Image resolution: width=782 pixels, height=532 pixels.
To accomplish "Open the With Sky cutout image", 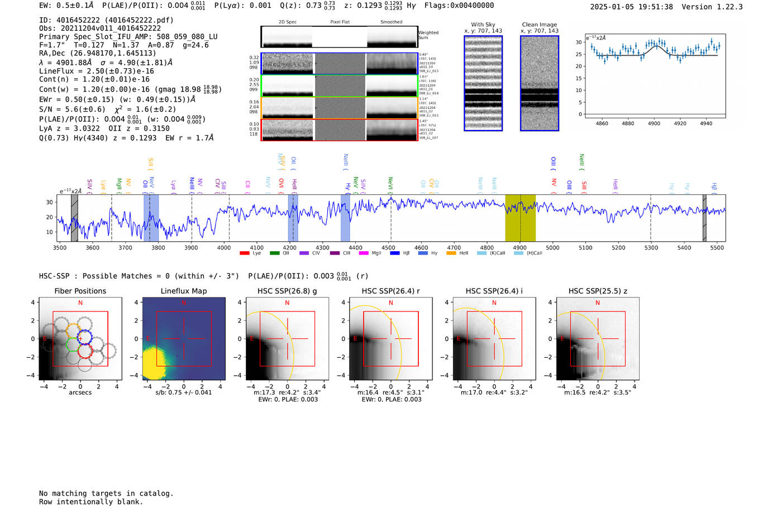I will 483,83.
